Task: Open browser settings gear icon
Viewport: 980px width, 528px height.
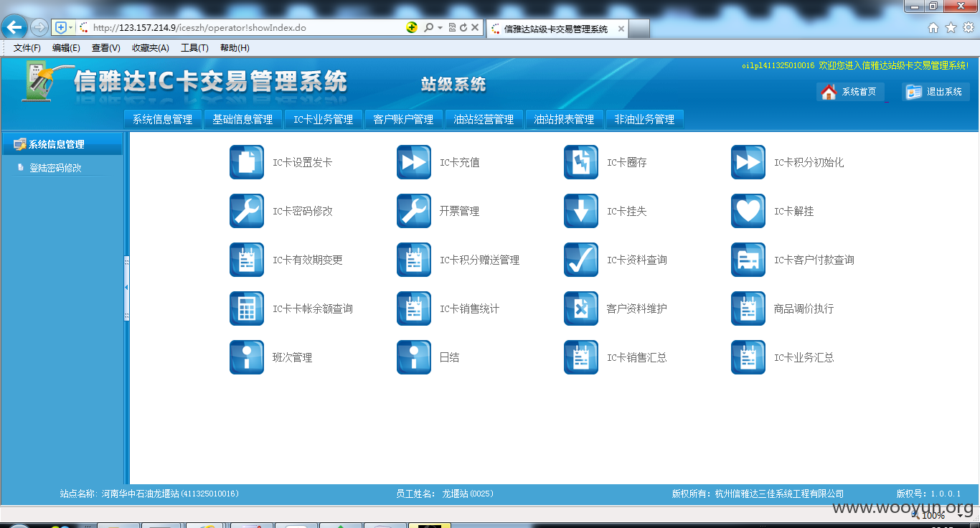Action: 969,28
